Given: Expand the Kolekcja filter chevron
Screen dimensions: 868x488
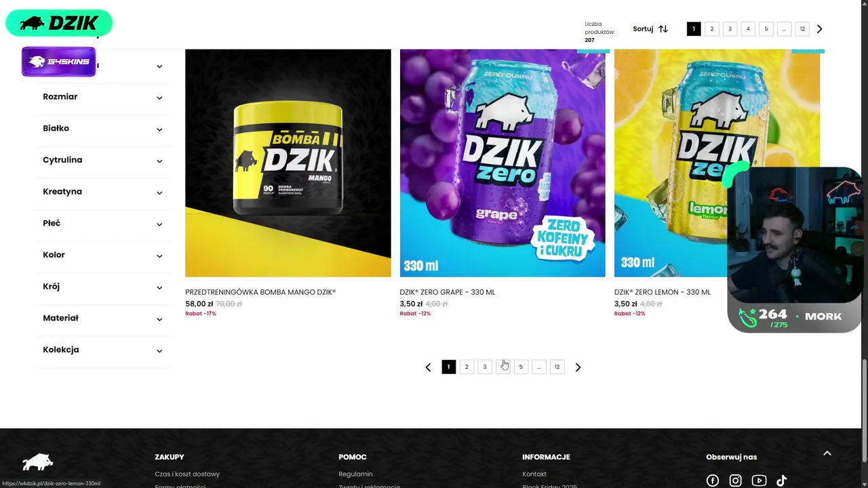Looking at the screenshot, I should point(159,350).
